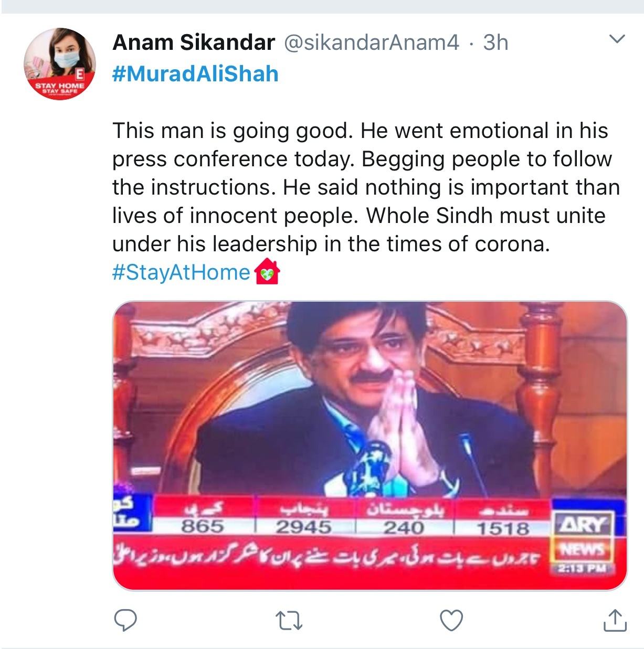Open Anam Sikandar's profile picture

coord(60,63)
